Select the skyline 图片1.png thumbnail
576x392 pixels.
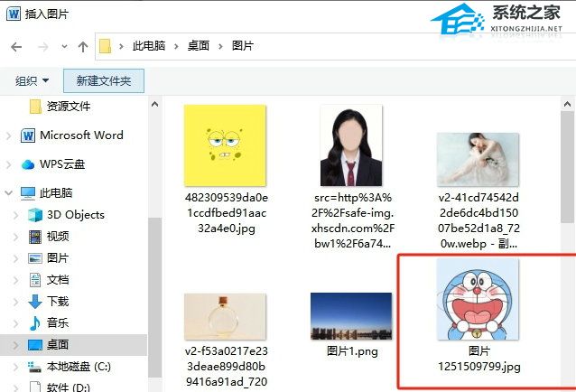point(351,316)
